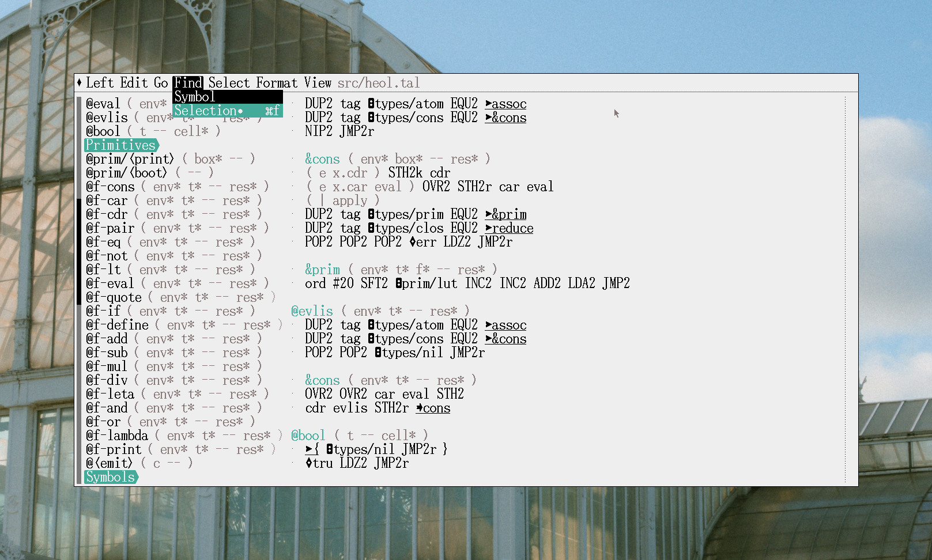Follow the &cons link under @evlis
Screen dimensions: 932x560
pyautogui.click(x=505, y=339)
